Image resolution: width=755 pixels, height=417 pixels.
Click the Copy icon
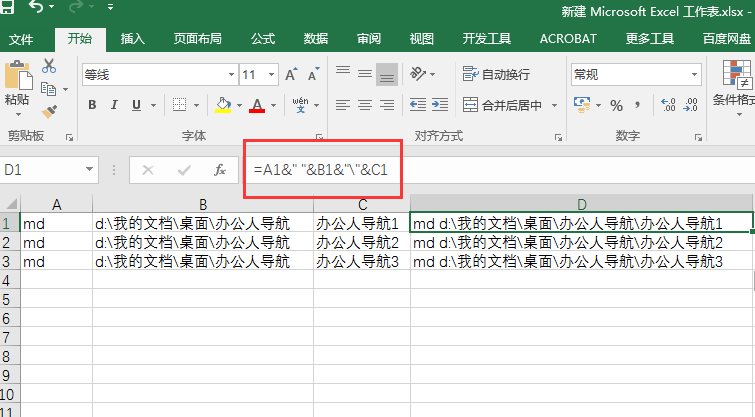48,89
